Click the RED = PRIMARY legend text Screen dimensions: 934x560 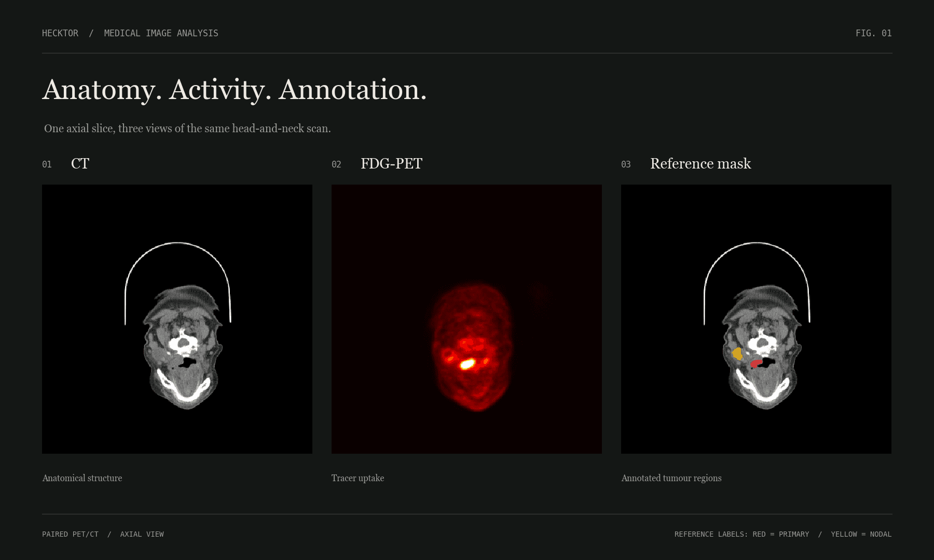(781, 534)
